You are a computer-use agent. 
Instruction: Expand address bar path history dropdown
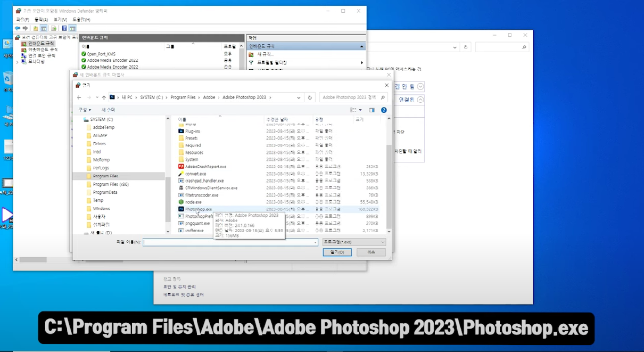(x=300, y=97)
